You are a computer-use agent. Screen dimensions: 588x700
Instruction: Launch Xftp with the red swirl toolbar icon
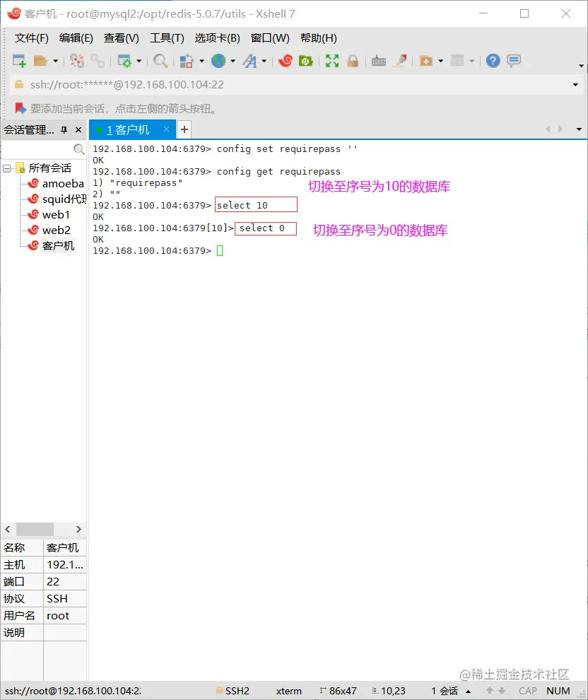coord(286,61)
